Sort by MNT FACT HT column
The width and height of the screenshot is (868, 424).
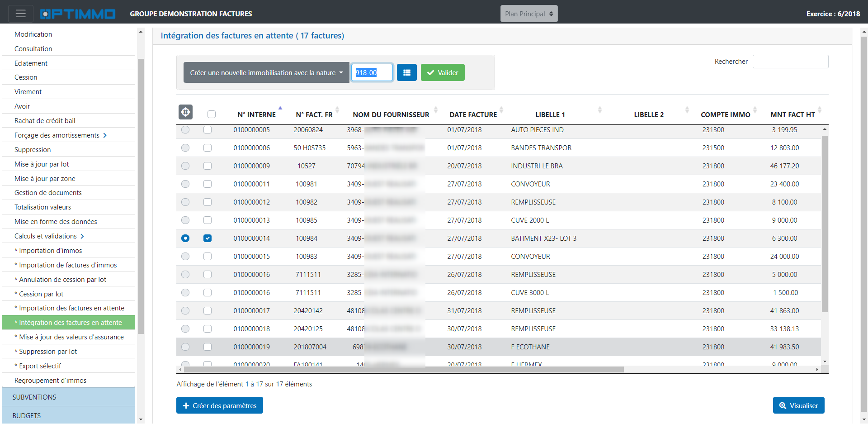pos(793,114)
